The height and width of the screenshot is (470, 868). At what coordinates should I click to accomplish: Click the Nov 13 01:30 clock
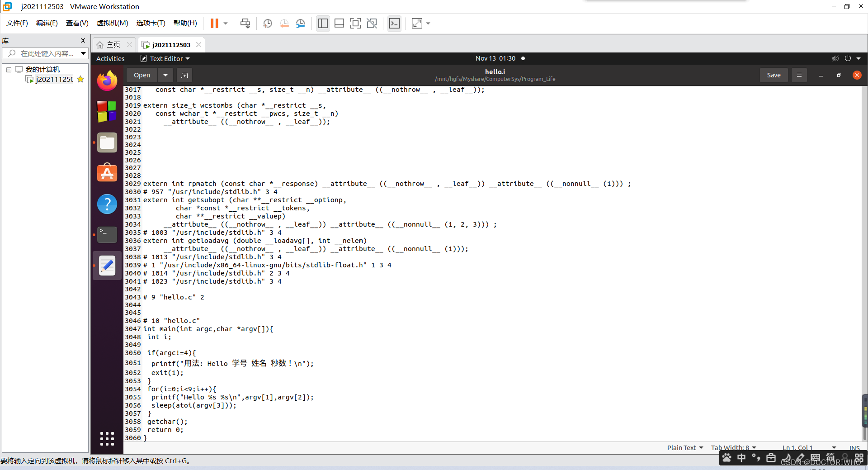pyautogui.click(x=495, y=58)
